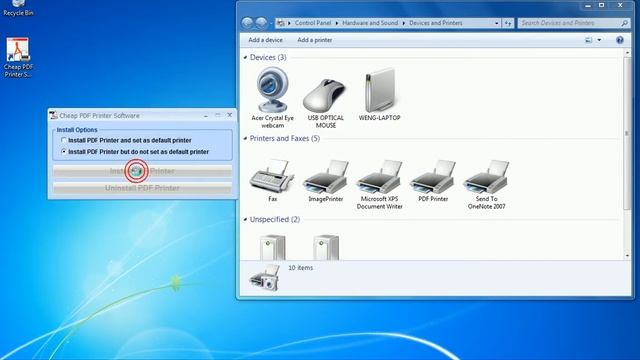
Task: Open the Recycle Bin desktop icon
Action: 18,8
